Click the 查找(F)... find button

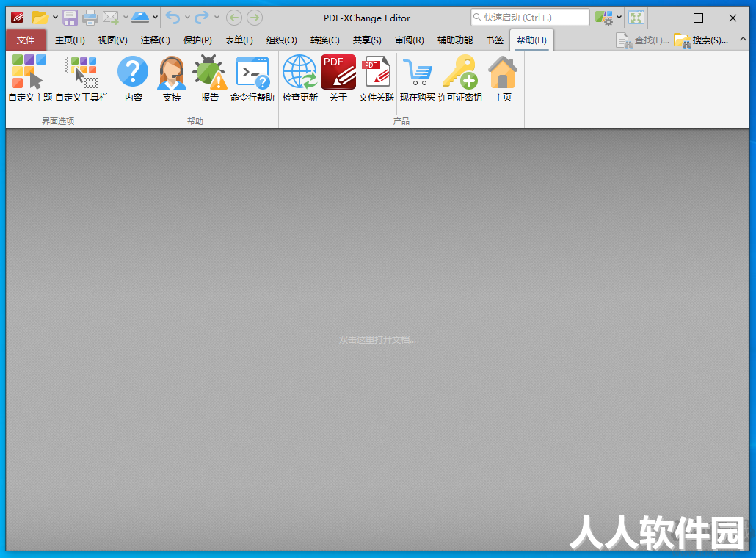point(643,40)
